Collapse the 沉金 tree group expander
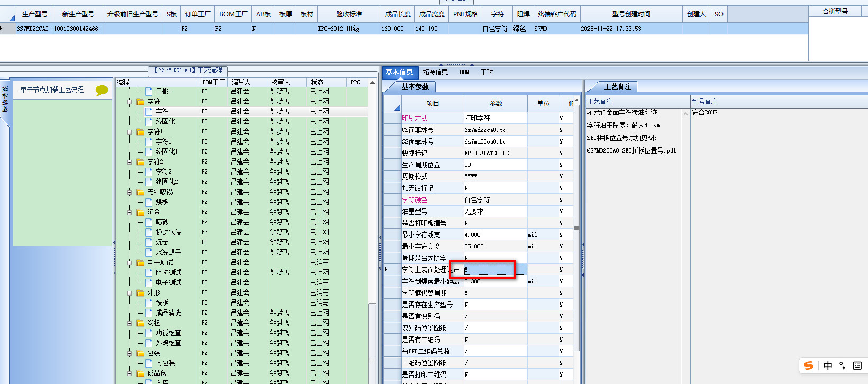The width and height of the screenshot is (868, 384). (x=130, y=212)
